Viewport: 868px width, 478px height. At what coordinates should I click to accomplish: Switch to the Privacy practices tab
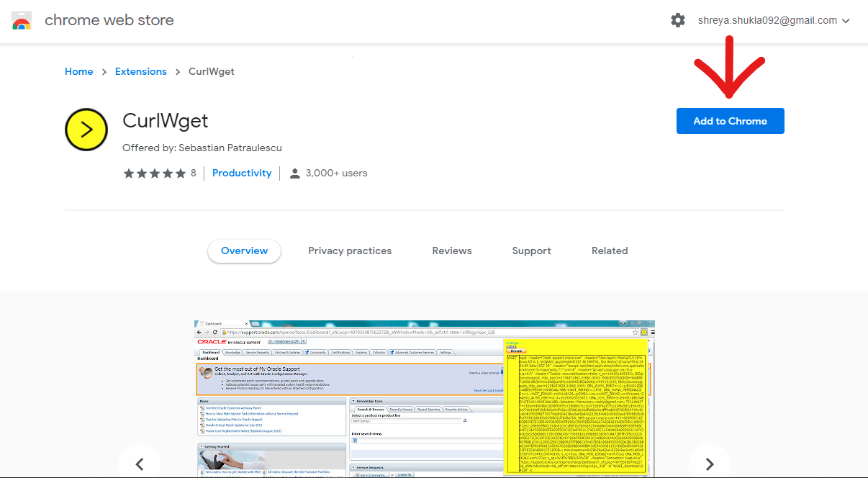click(350, 251)
